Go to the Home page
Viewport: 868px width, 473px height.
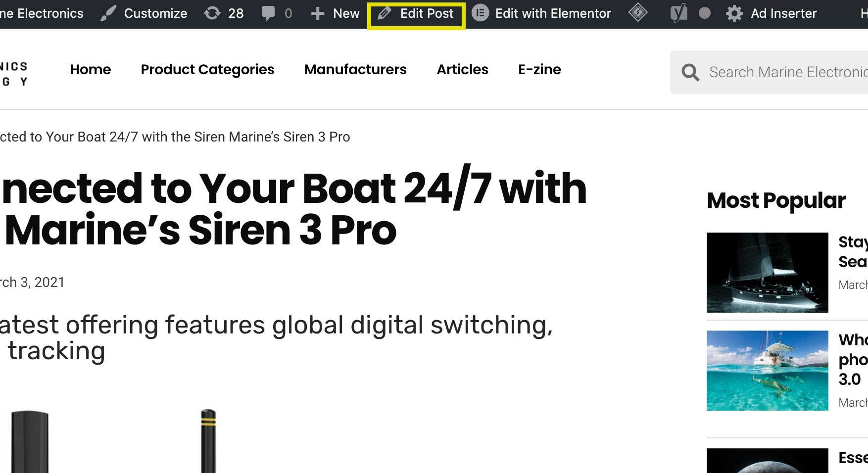coord(91,69)
